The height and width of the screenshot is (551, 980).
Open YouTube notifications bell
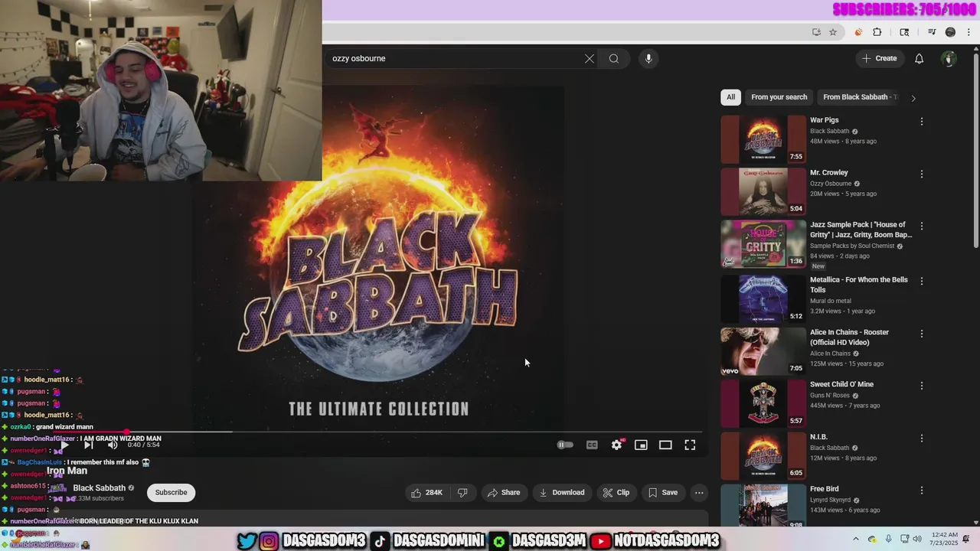pyautogui.click(x=920, y=59)
